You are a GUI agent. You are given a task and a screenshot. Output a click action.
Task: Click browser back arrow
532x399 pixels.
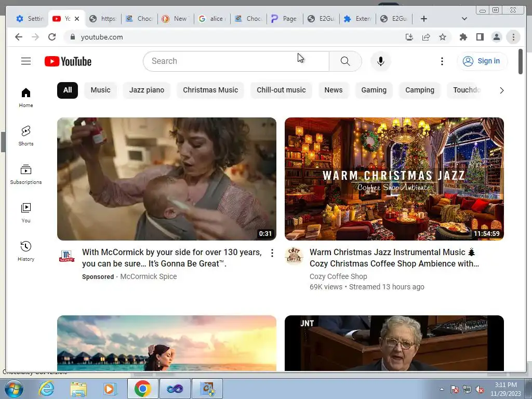[19, 37]
